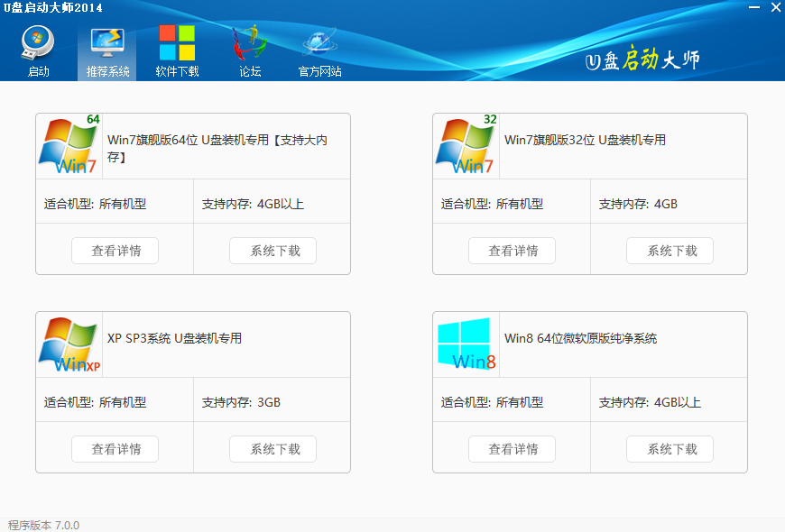Click 支持内存: 4GB以上 in Win7 64位 card
This screenshot has height=532, width=785.
pyautogui.click(x=253, y=204)
